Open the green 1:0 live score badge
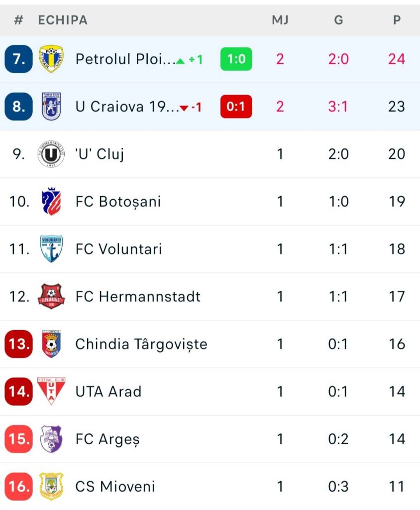The width and height of the screenshot is (420, 510). pos(236,59)
